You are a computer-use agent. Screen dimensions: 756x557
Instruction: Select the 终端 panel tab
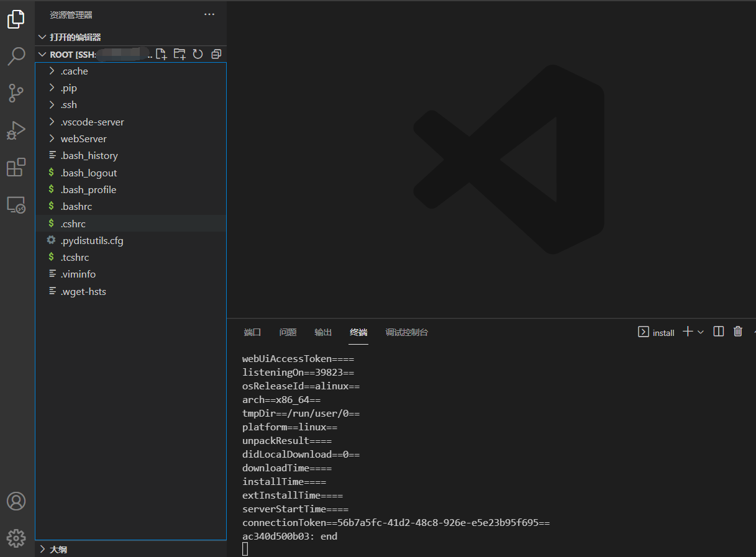pos(358,332)
